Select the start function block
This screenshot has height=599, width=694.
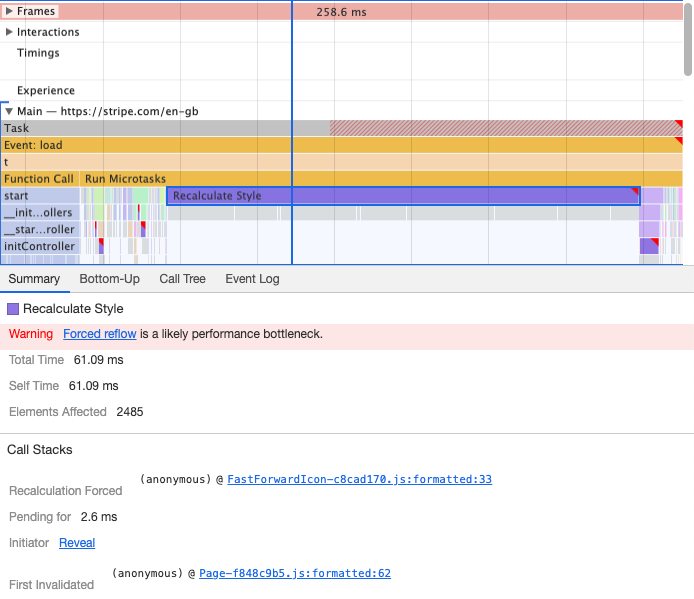pyautogui.click(x=40, y=196)
